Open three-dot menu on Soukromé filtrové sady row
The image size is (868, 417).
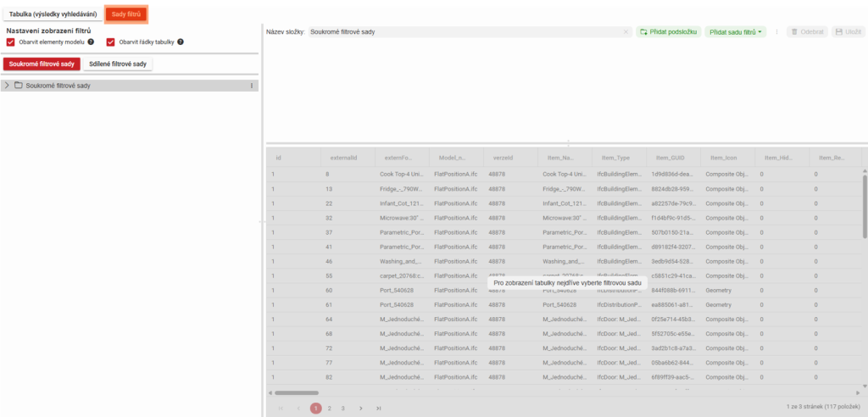pyautogui.click(x=252, y=86)
